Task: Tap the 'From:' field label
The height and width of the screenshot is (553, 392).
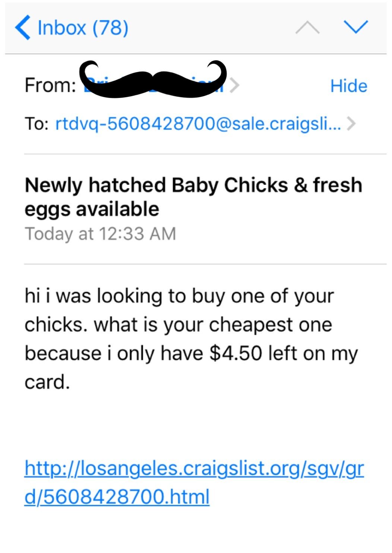Action: [50, 85]
